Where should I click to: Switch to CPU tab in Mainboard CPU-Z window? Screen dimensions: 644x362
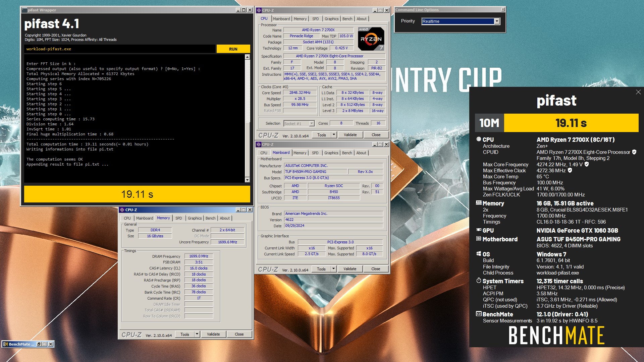[264, 153]
